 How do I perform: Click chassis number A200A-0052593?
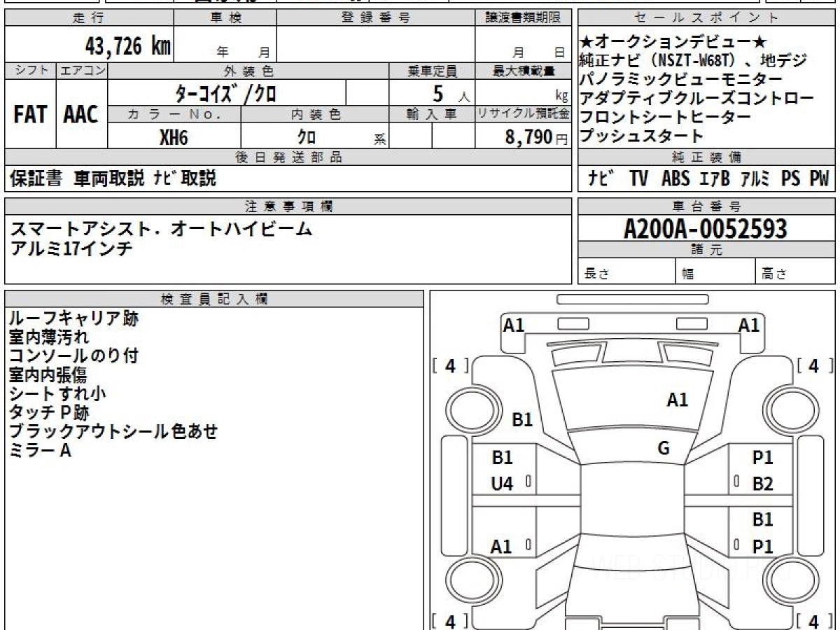(x=706, y=229)
